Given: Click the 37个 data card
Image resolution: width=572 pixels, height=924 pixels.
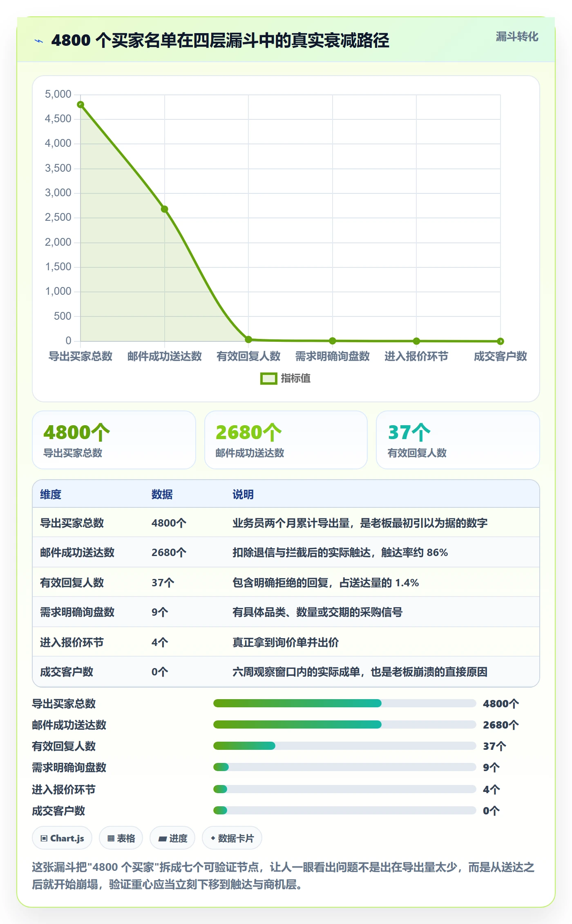Looking at the screenshot, I should [458, 440].
